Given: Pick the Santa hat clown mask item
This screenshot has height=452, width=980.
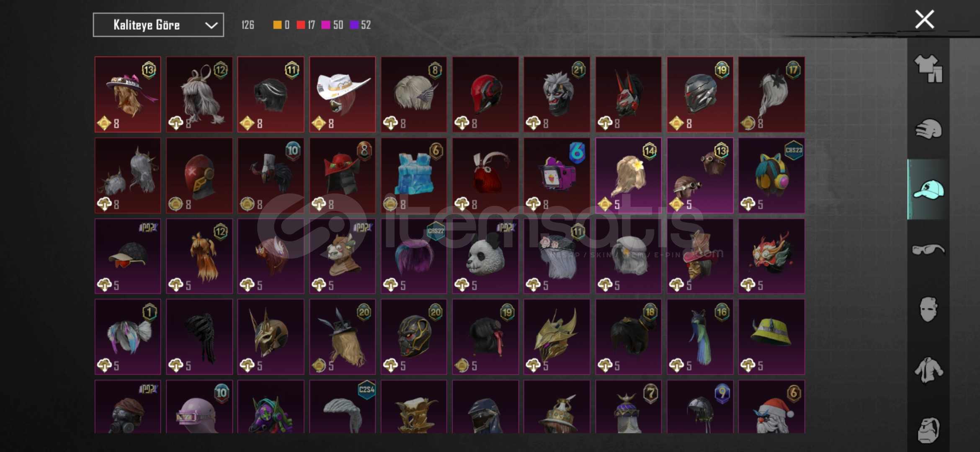Looking at the screenshot, I should pyautogui.click(x=771, y=407).
